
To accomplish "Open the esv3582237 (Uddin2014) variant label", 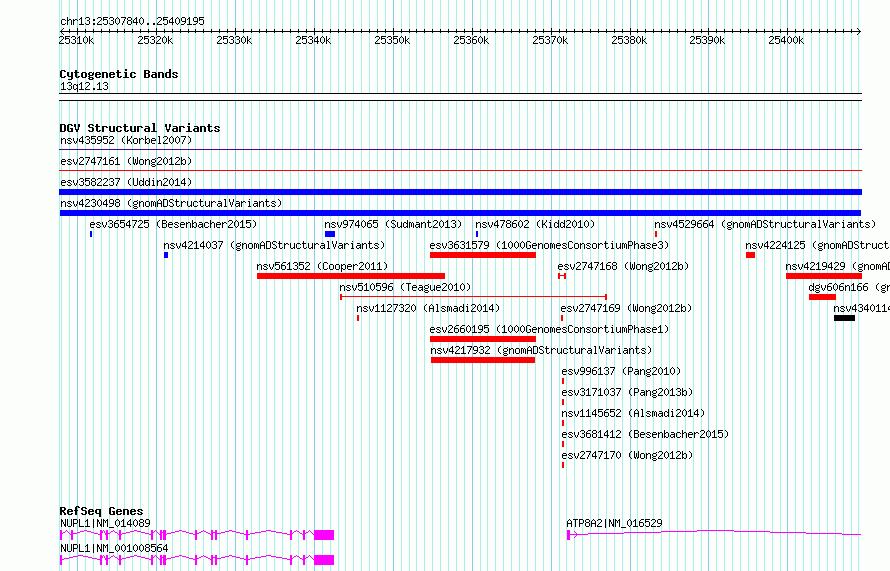I will [x=126, y=182].
